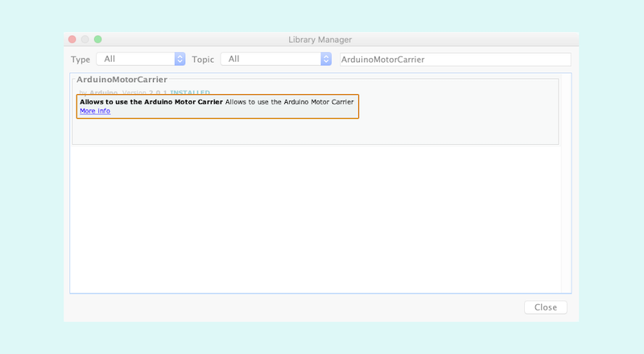The width and height of the screenshot is (644, 354).
Task: Click the Library Manager title bar
Action: click(320, 39)
